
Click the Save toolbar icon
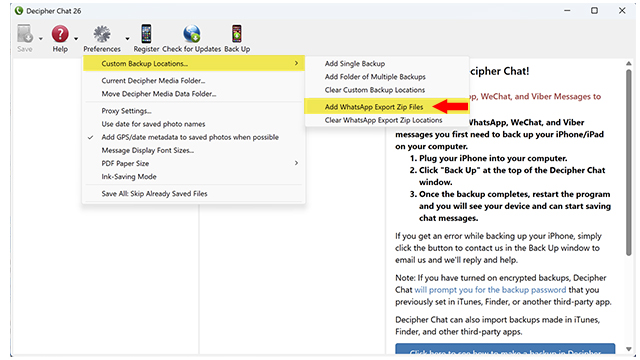(24, 34)
